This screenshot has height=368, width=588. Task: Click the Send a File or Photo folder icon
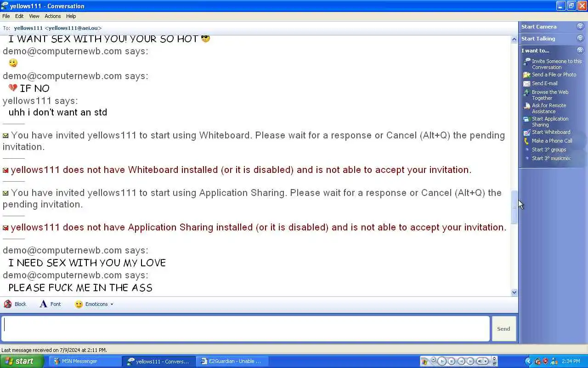(527, 75)
